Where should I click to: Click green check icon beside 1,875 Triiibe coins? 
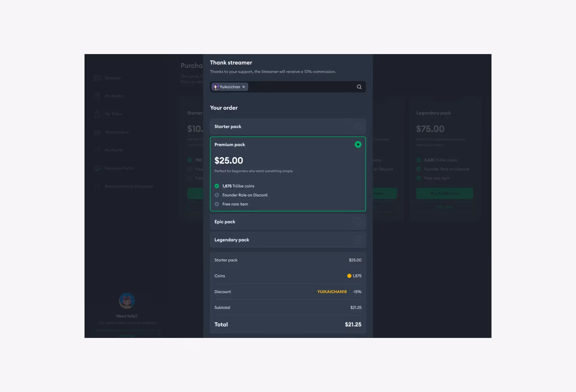tap(217, 186)
